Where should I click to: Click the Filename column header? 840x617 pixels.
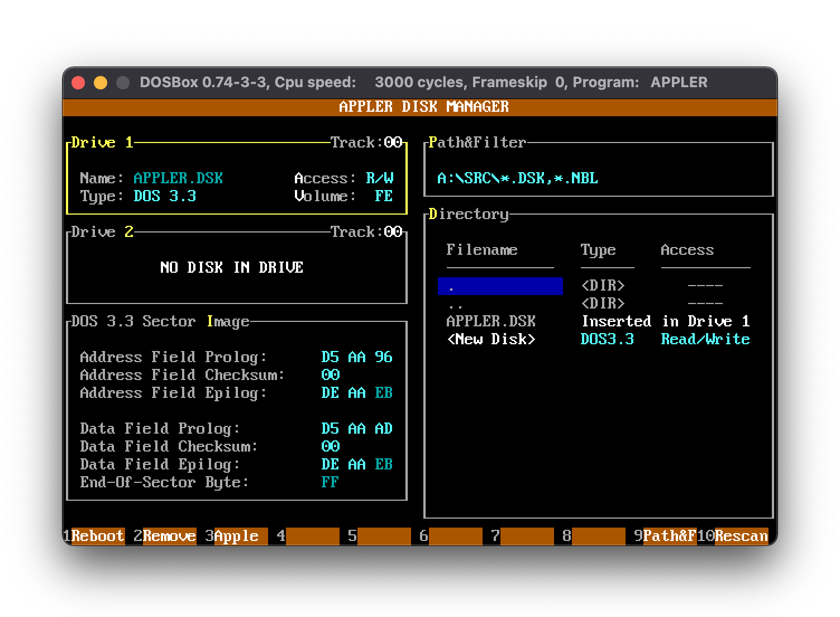pyautogui.click(x=482, y=250)
